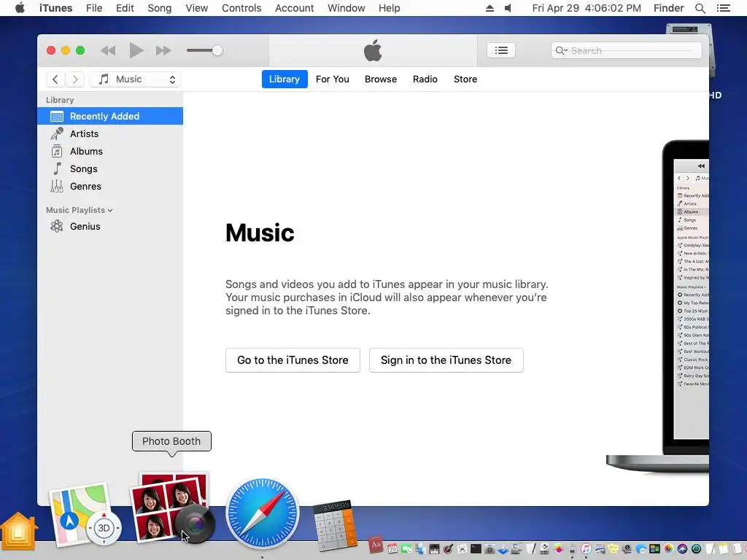The height and width of the screenshot is (560, 747).
Task: Switch to the Store tab
Action: (x=465, y=79)
